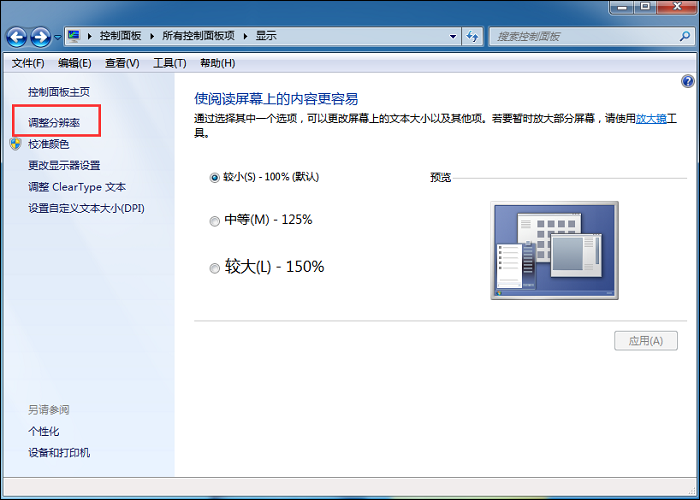Select 中等(M) - 125% radio button
Screen dimensions: 700x500
point(215,221)
